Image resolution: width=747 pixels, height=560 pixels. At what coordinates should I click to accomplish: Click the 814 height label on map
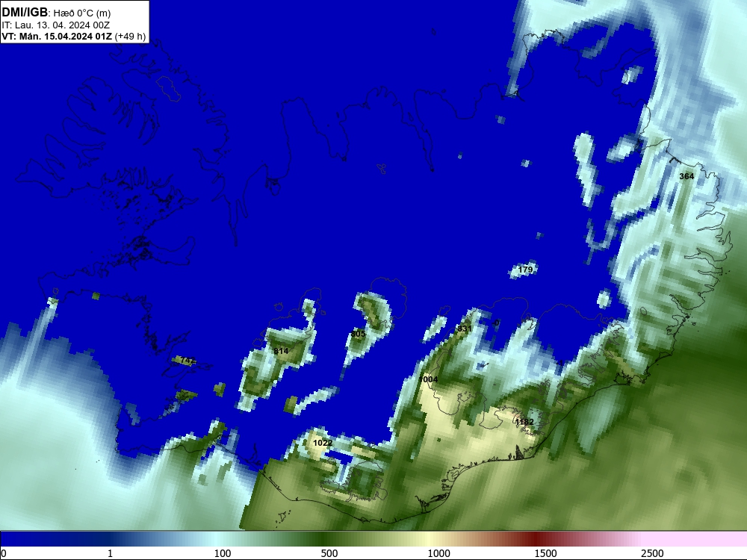point(281,351)
